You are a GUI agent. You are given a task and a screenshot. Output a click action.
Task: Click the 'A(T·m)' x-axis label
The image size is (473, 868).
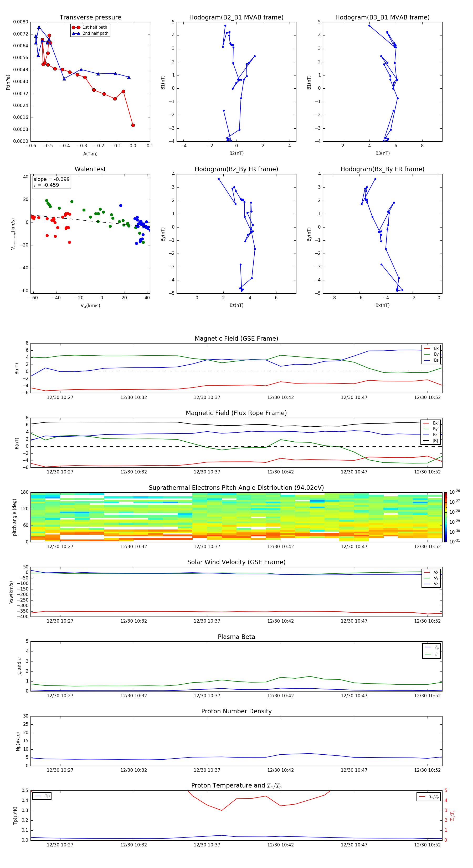point(90,154)
